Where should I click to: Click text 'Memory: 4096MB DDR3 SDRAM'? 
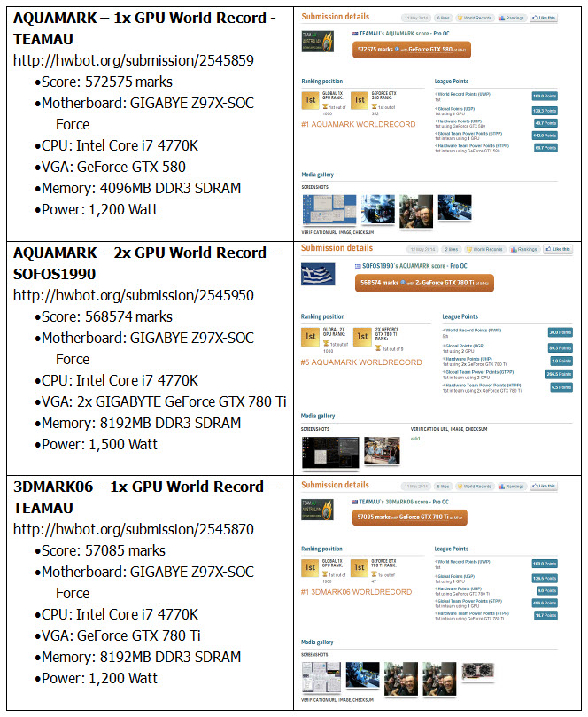(141, 189)
